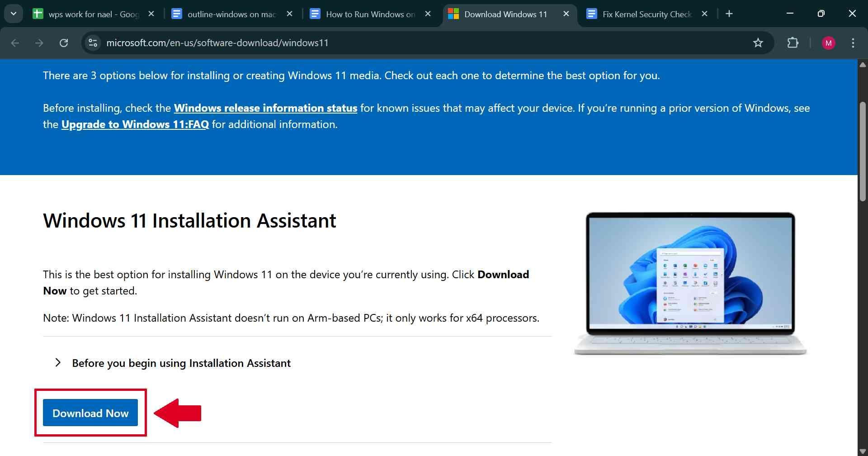This screenshot has width=868, height=456.
Task: Close the 'wps work for nael' tab
Action: (x=151, y=14)
